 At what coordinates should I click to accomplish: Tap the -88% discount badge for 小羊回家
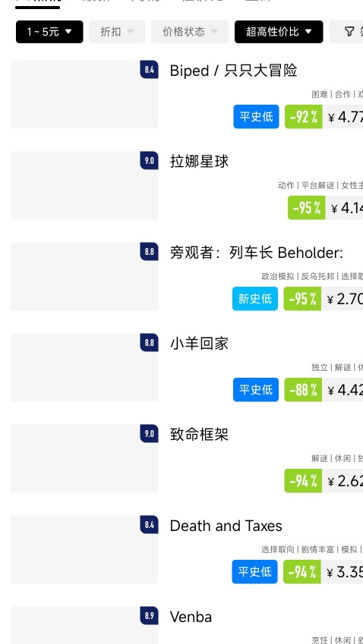(x=304, y=389)
